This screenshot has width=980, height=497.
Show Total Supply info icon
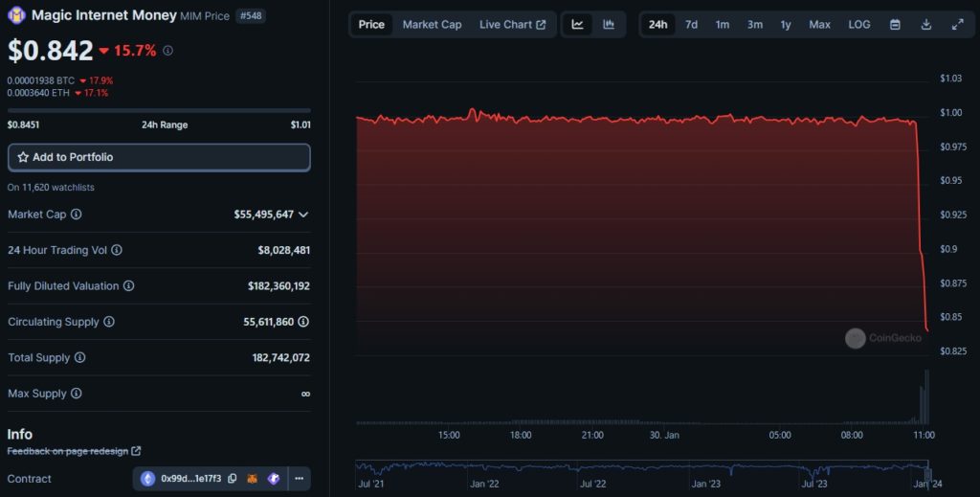click(80, 357)
